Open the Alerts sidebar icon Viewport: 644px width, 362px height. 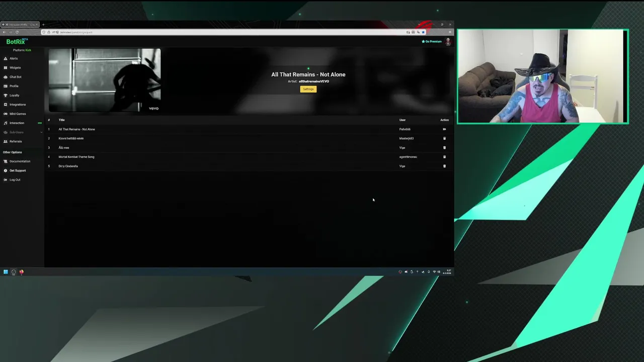click(x=6, y=58)
